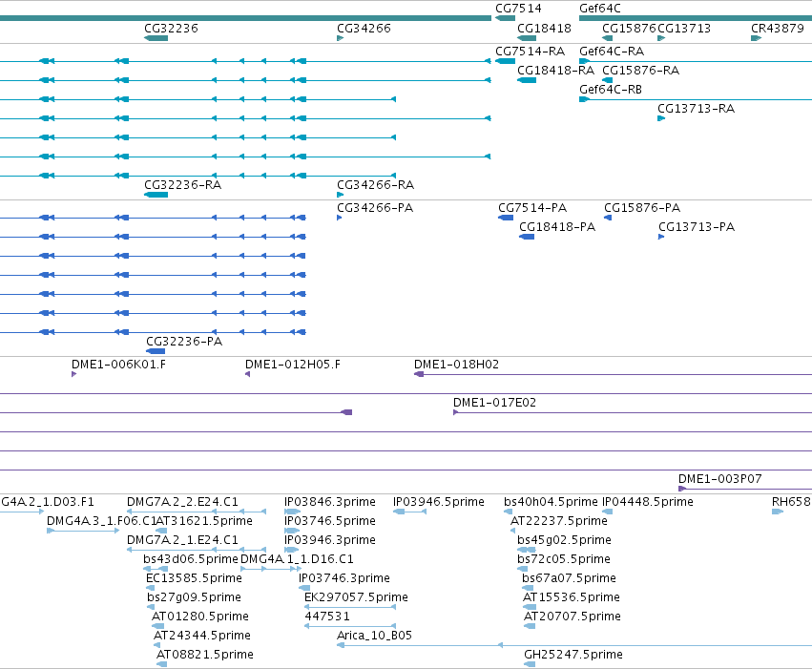The width and height of the screenshot is (812, 669).
Task: Select the EK297057.5prime EST label
Action: [356, 597]
